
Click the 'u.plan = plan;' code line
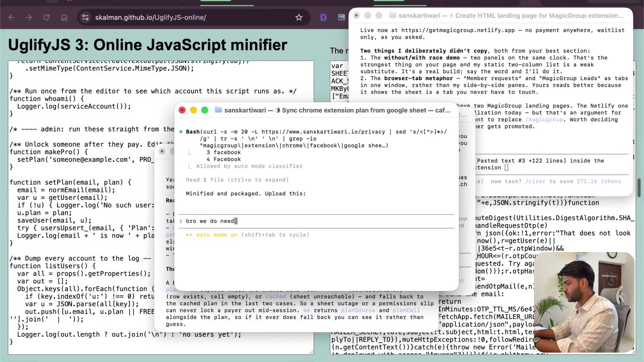(45, 213)
